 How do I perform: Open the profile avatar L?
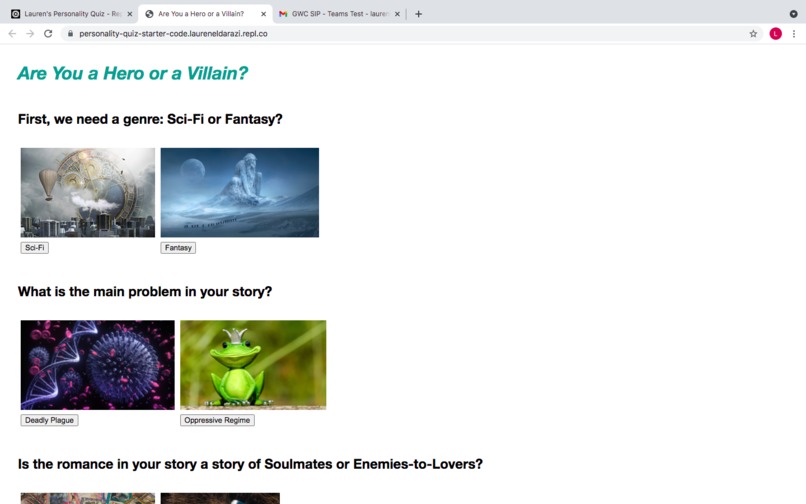point(775,33)
